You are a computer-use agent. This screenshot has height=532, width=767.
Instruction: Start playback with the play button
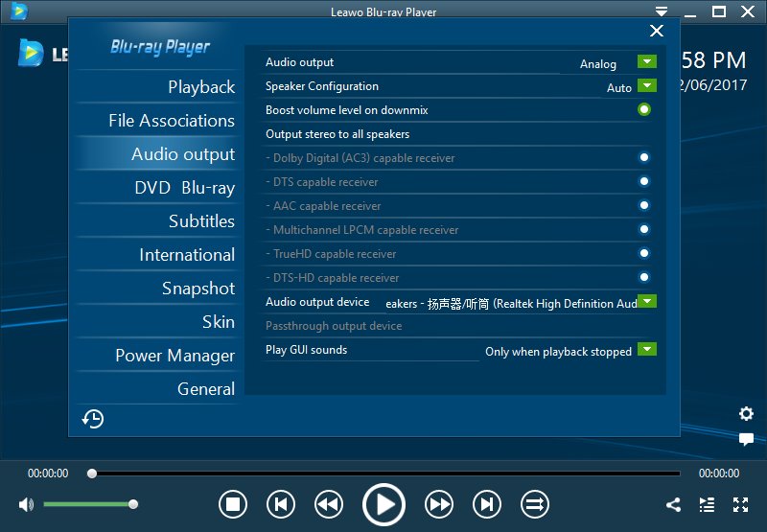click(x=383, y=504)
